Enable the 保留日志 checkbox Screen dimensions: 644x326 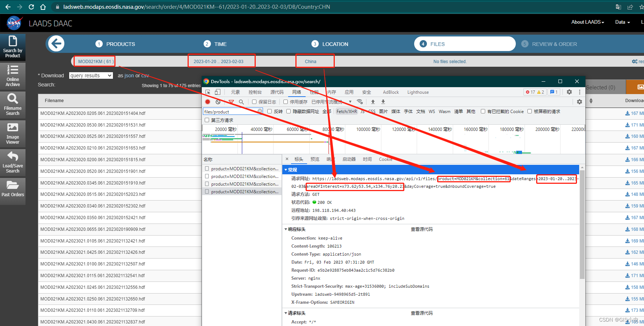pyautogui.click(x=254, y=102)
